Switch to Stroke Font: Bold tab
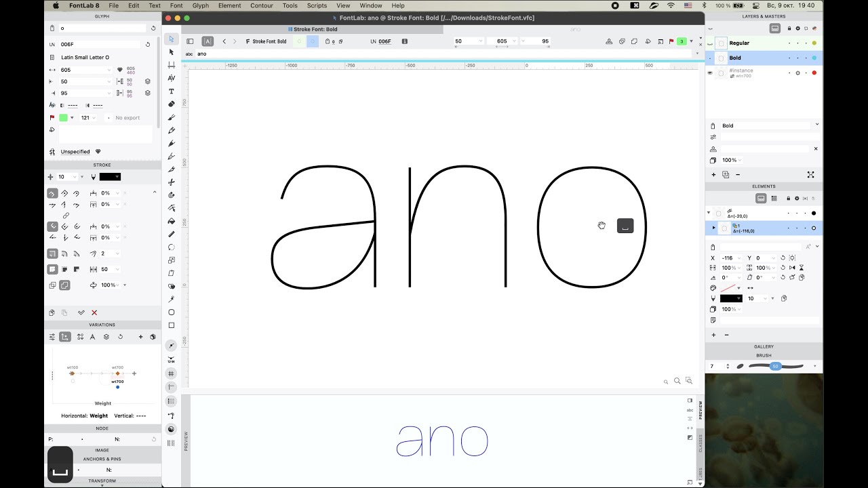The height and width of the screenshot is (488, 868). (313, 29)
